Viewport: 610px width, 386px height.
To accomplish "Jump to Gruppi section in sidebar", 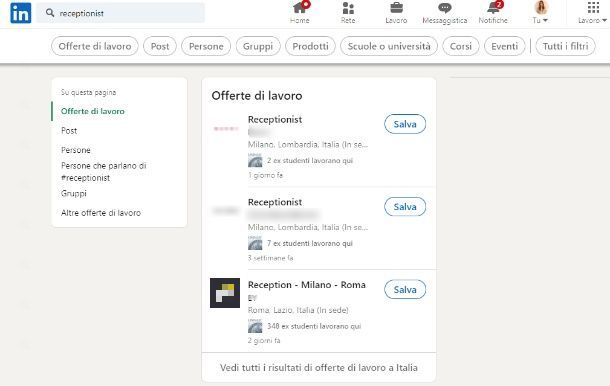I will (x=74, y=193).
